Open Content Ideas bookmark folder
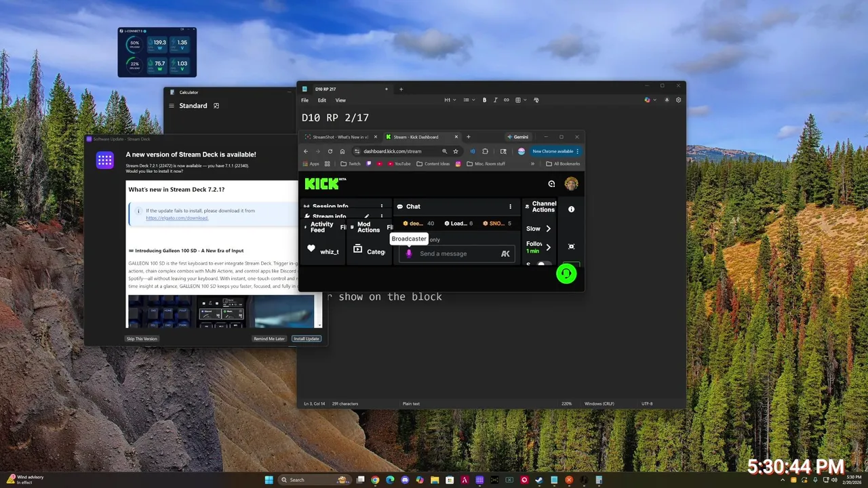The width and height of the screenshot is (868, 488). pyautogui.click(x=433, y=163)
